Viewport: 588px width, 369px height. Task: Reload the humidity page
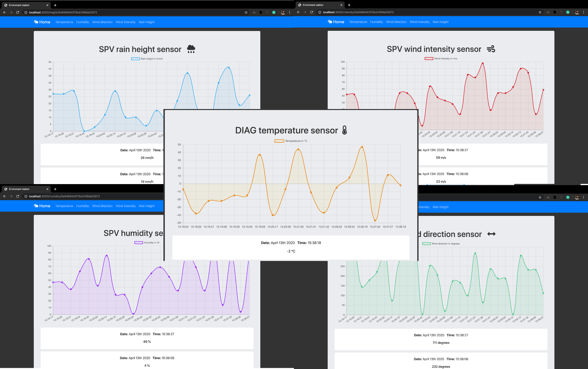pyautogui.click(x=17, y=196)
